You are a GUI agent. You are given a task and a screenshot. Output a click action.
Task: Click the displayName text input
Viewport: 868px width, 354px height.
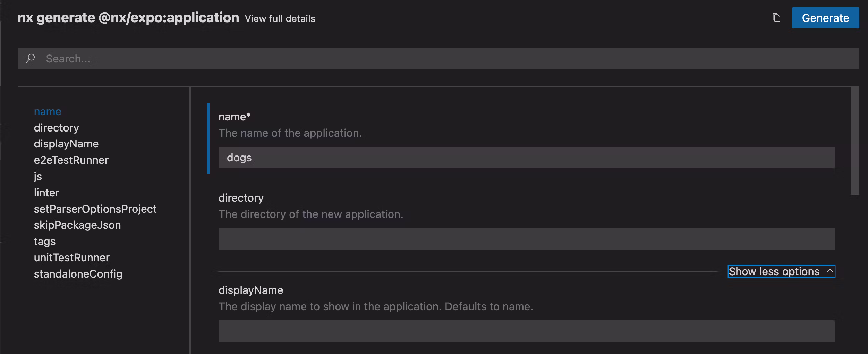click(x=526, y=331)
